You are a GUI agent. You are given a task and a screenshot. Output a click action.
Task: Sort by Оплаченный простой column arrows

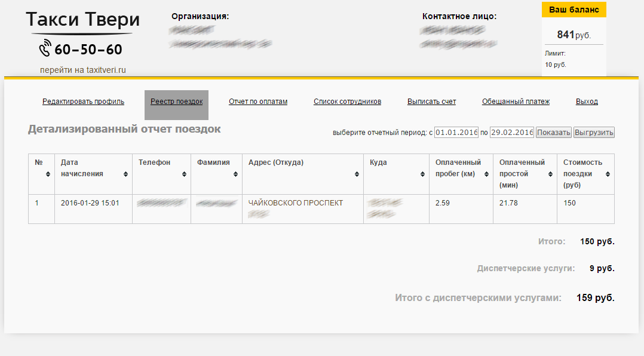point(550,174)
